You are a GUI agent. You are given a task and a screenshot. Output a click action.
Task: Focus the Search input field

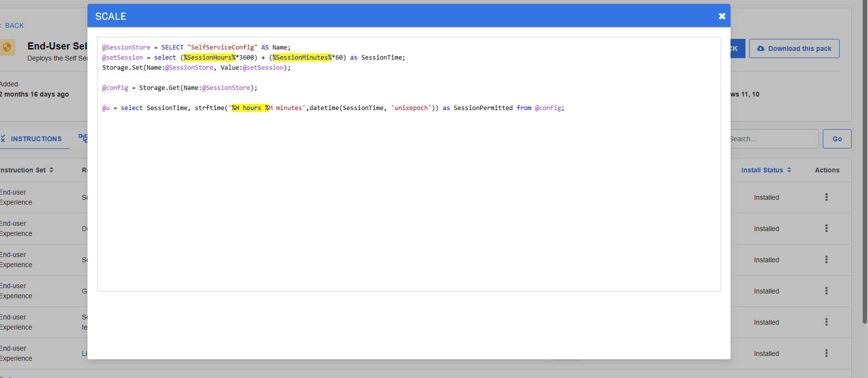click(x=774, y=139)
